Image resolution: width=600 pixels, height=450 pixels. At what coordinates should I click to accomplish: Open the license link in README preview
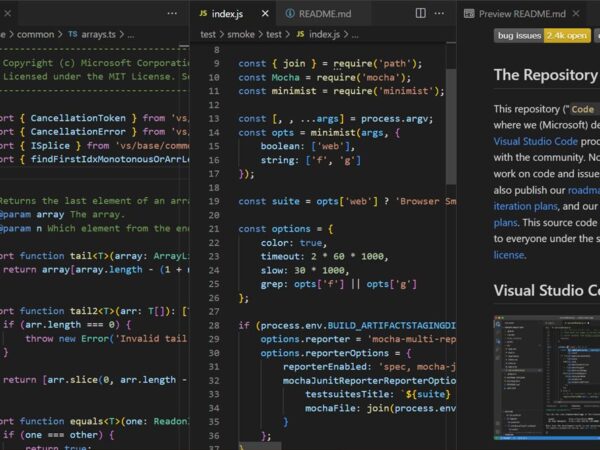click(x=509, y=255)
